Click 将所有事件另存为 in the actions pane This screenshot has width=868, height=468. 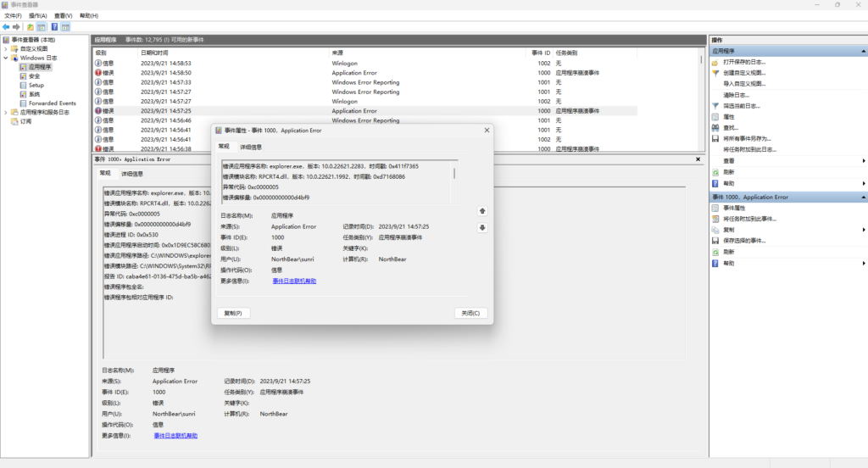click(746, 139)
